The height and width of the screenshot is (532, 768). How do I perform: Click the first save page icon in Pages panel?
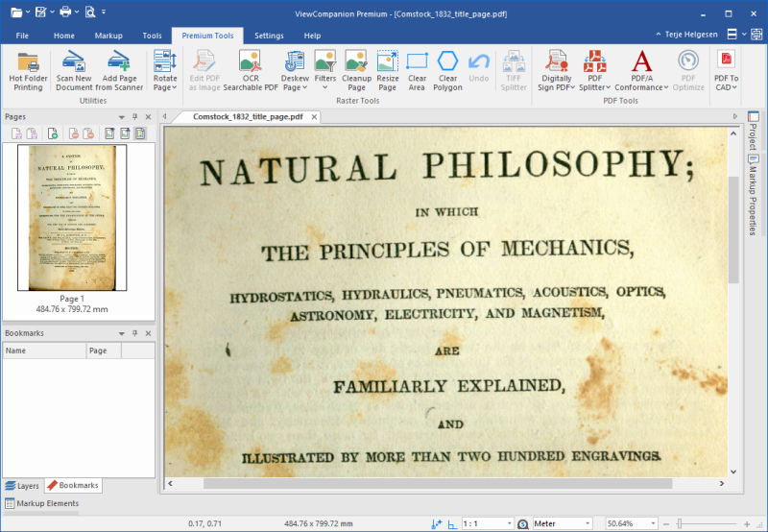click(16, 133)
